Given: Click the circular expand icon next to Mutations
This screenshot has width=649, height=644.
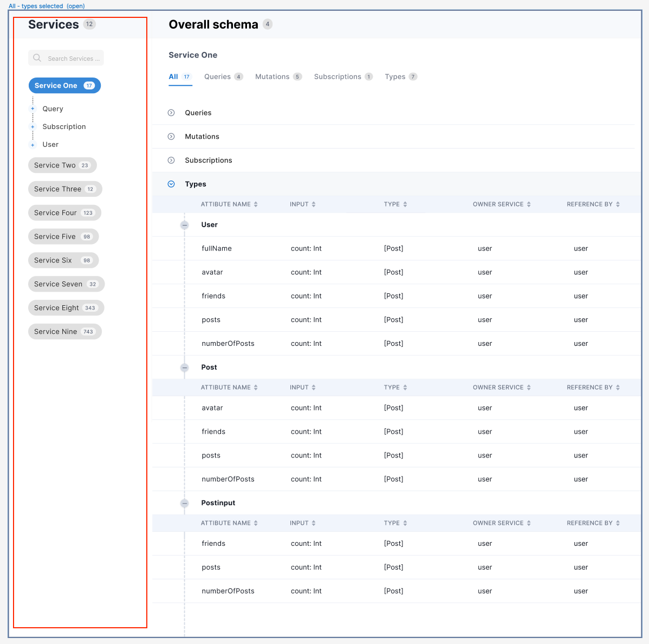Looking at the screenshot, I should tap(171, 136).
